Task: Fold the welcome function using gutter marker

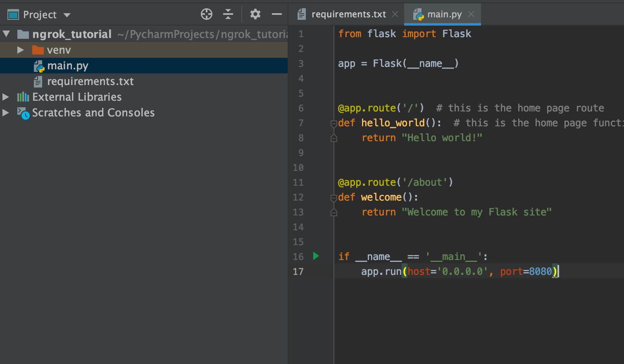Action: (333, 198)
